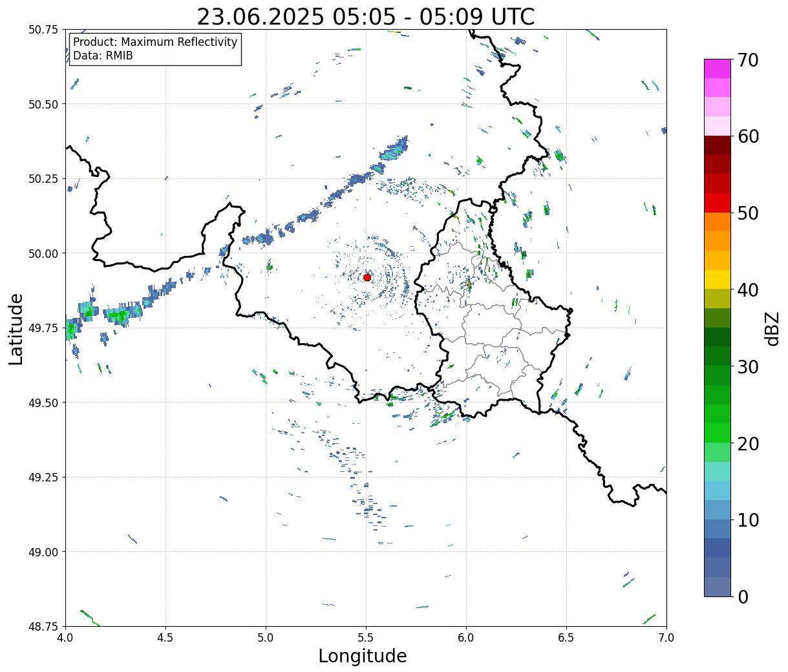Click the 30 tick label on colorbar
This screenshot has width=788, height=672.
[748, 366]
